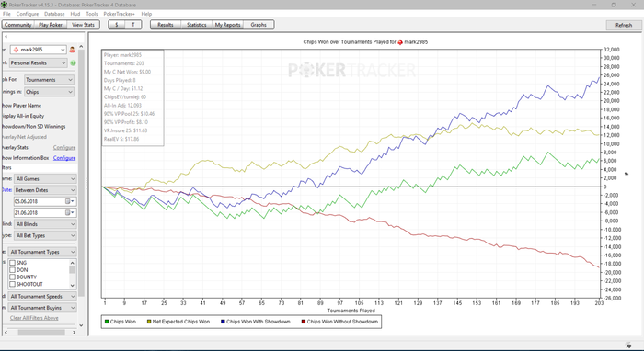Image resolution: width=644 pixels, height=351 pixels.
Task: Switch to the Community section
Action: (x=17, y=25)
